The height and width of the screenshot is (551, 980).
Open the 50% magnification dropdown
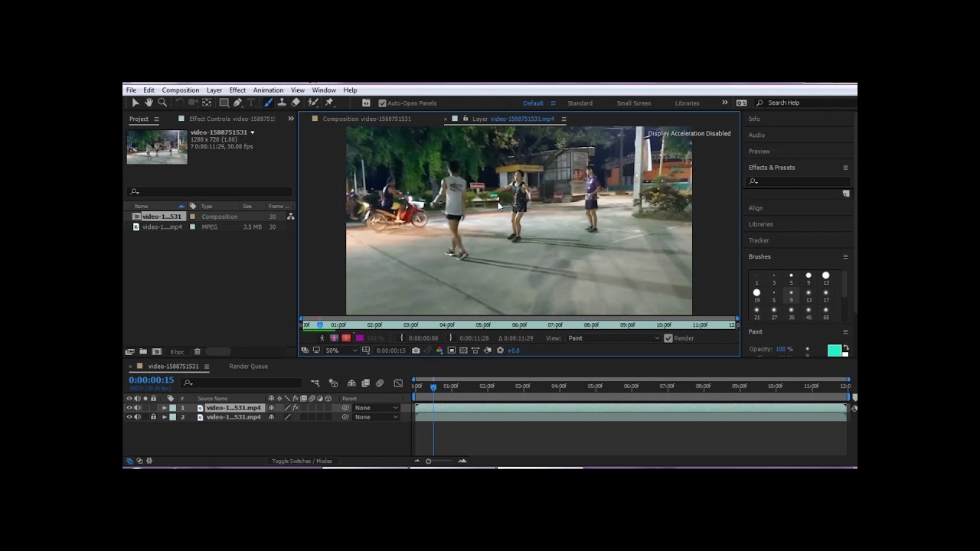340,350
